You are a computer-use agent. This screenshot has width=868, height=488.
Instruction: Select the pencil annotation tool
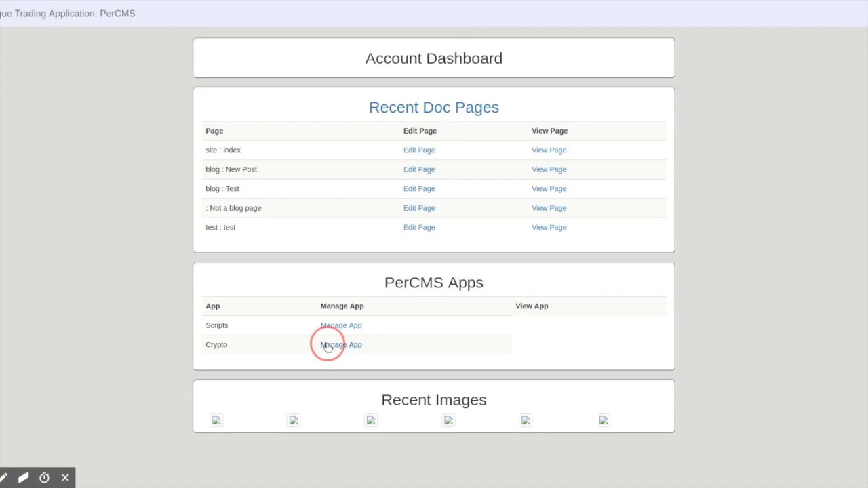(3, 478)
